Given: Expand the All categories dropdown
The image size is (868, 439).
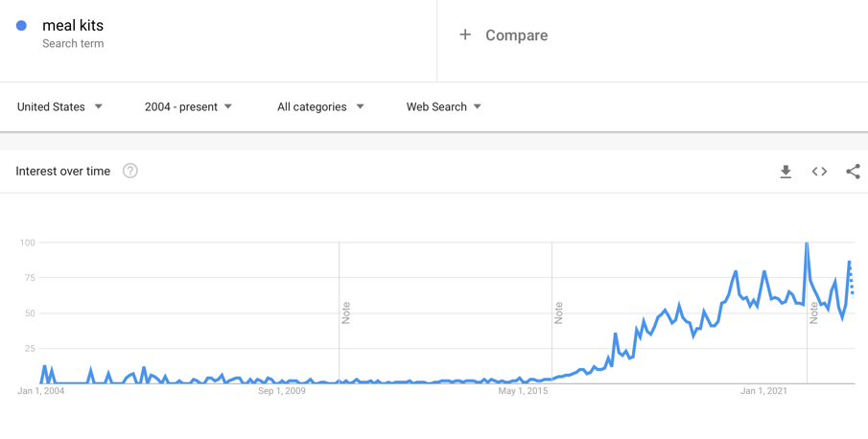Looking at the screenshot, I should point(320,106).
